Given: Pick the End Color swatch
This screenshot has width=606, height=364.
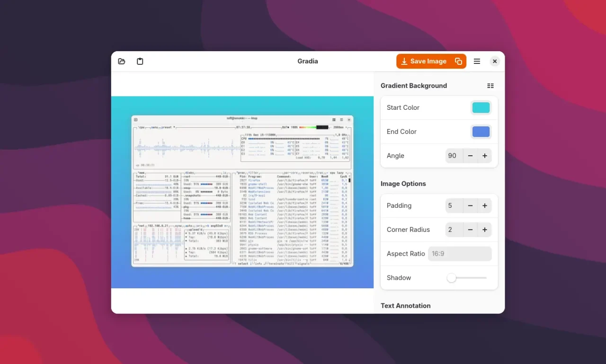Looking at the screenshot, I should click(x=481, y=132).
